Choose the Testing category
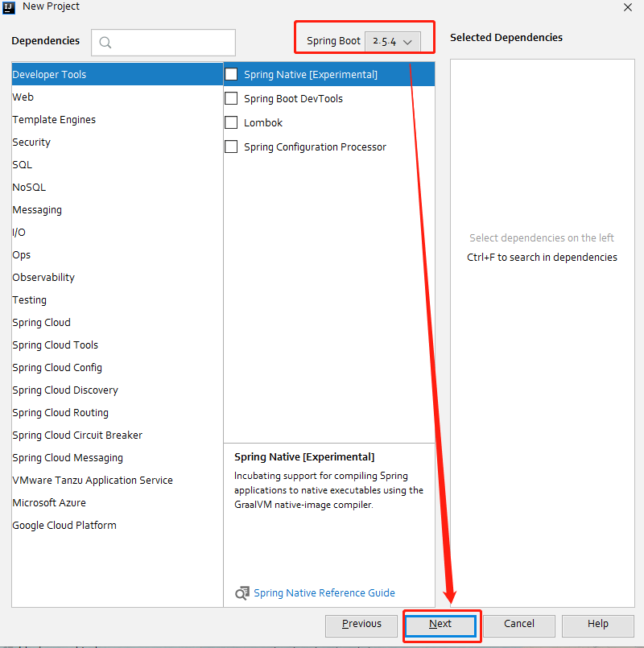The image size is (644, 648). (x=118, y=300)
